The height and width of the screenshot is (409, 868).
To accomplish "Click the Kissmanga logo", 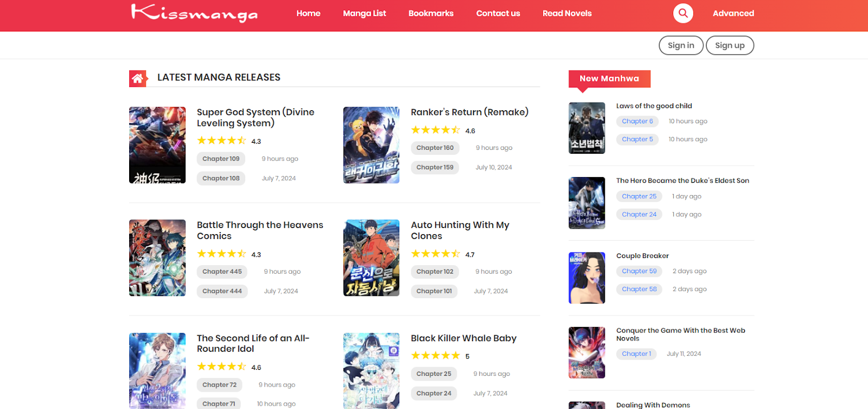I will [194, 13].
